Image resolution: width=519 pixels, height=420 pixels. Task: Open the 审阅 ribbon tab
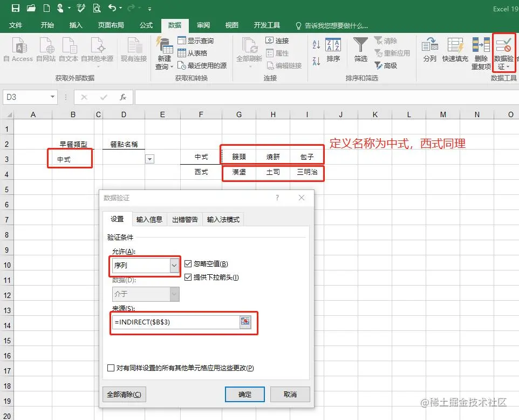(203, 25)
